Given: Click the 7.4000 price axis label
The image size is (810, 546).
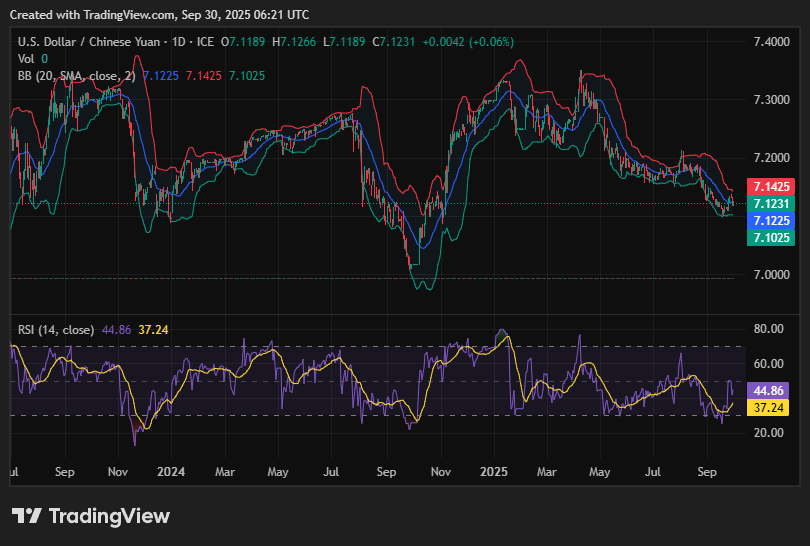Looking at the screenshot, I should [x=771, y=42].
